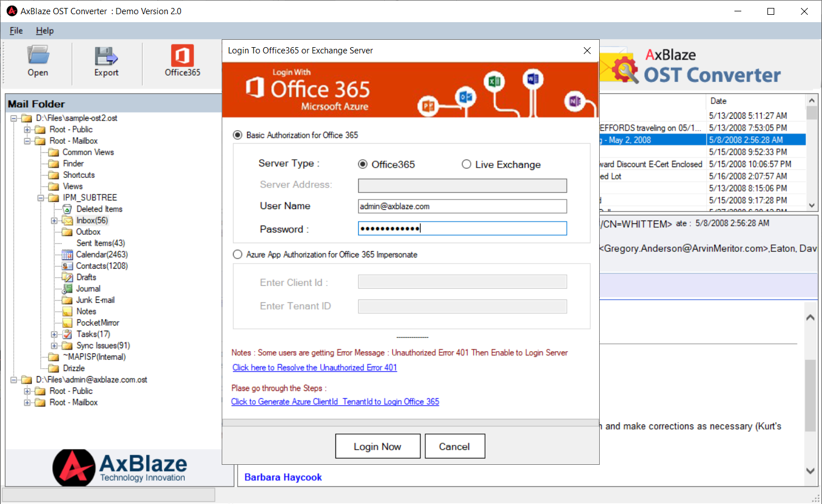The width and height of the screenshot is (822, 504).
Task: Collapse Root - Mailbox under sample-ost2.ost
Action: pyautogui.click(x=27, y=141)
